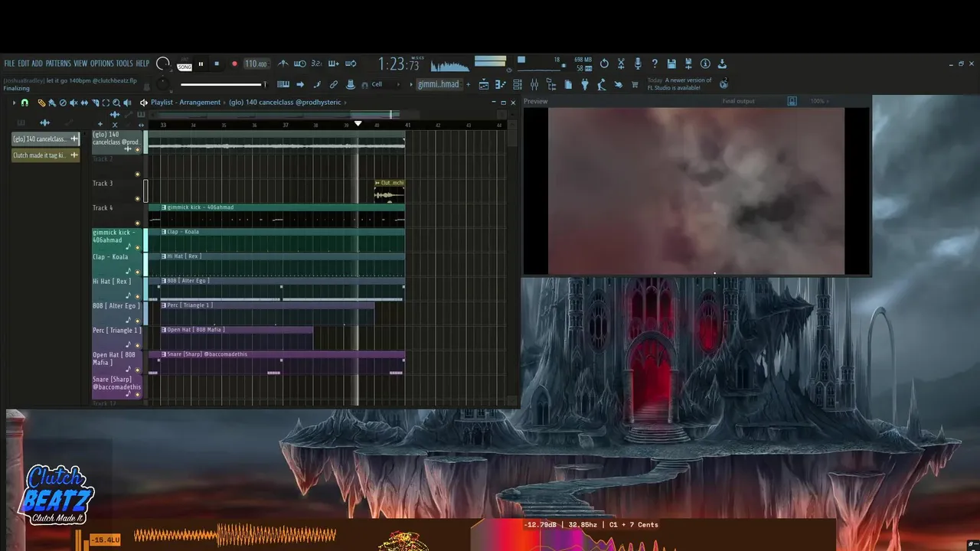
Task: Open the ADD menu
Action: click(37, 64)
